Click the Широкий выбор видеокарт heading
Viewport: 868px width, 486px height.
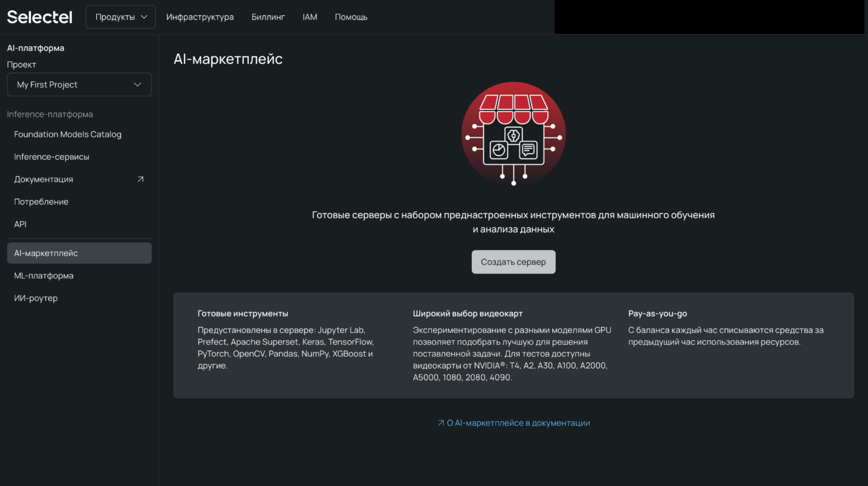point(468,313)
